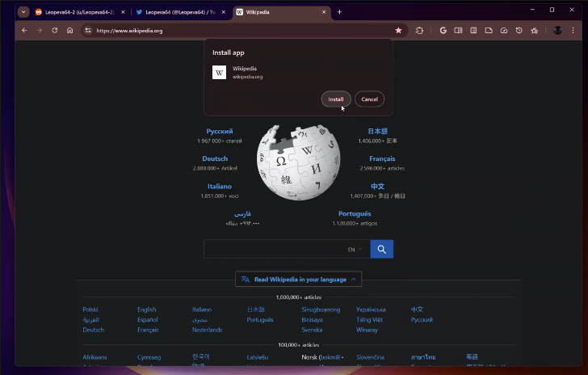This screenshot has width=588, height=375.
Task: Open the Chrome three-dot menu
Action: [x=573, y=31]
